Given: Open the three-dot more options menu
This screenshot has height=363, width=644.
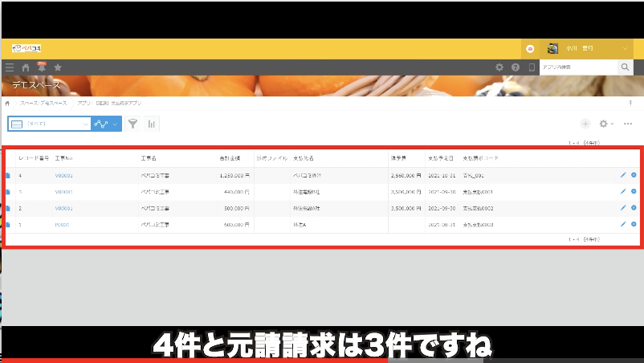Looking at the screenshot, I should click(628, 124).
